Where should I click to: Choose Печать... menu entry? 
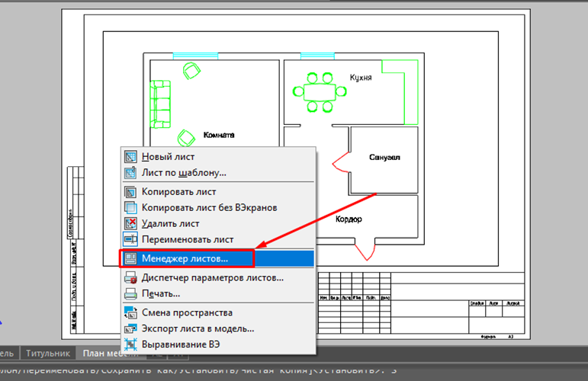(x=218, y=293)
